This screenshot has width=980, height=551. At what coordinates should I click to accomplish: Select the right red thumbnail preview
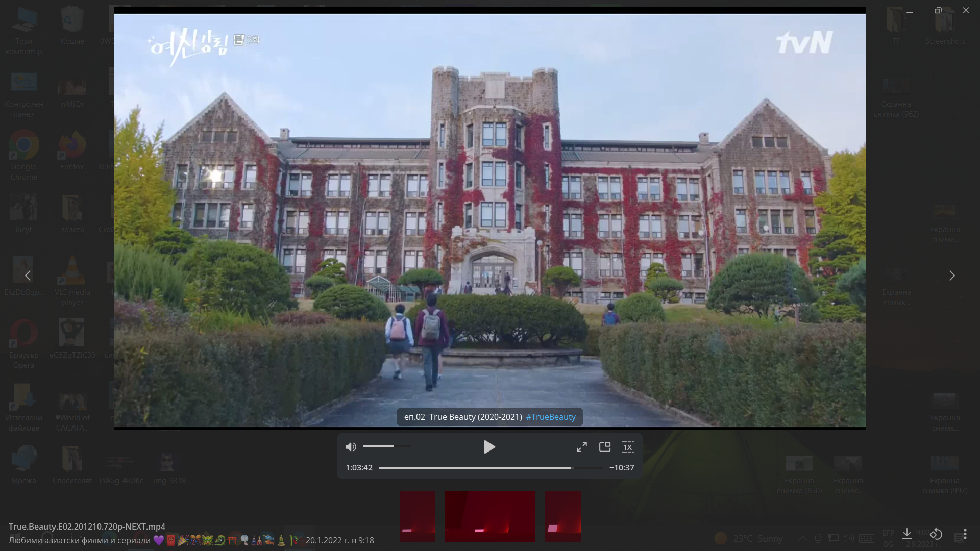click(x=562, y=516)
